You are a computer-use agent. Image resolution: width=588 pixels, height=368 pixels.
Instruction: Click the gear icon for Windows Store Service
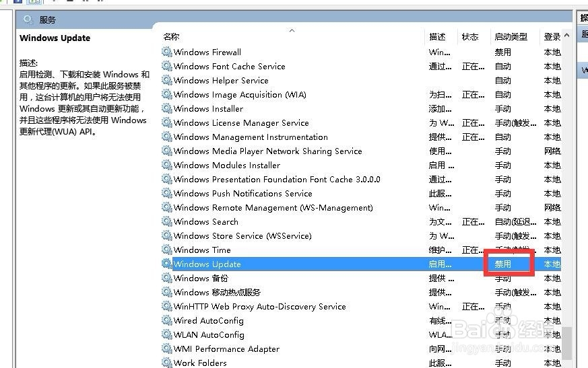[x=167, y=235]
